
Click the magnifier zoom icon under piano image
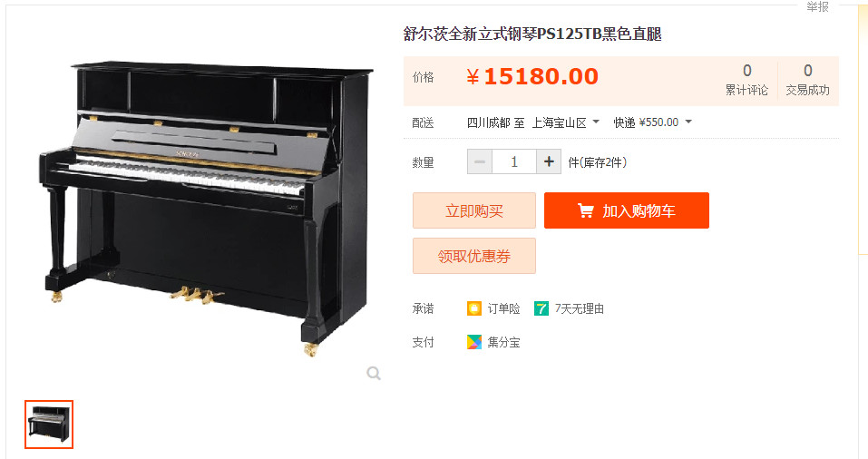[x=374, y=373]
